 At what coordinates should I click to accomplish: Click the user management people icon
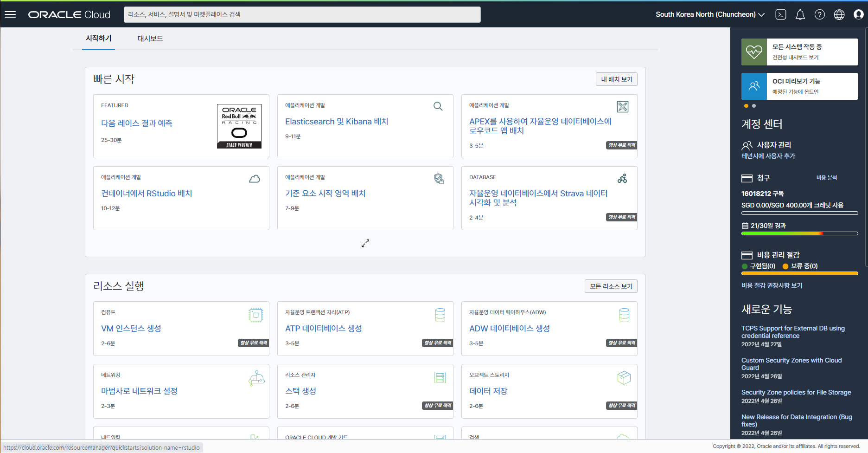pyautogui.click(x=747, y=145)
